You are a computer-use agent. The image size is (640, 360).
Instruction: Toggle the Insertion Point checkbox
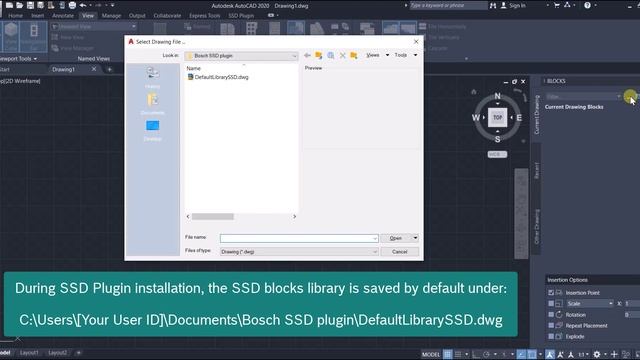click(551, 293)
